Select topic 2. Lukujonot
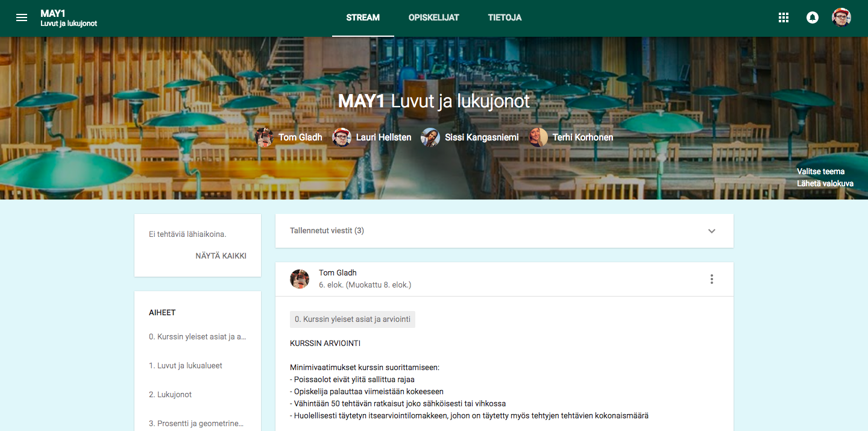The image size is (868, 431). tap(171, 395)
